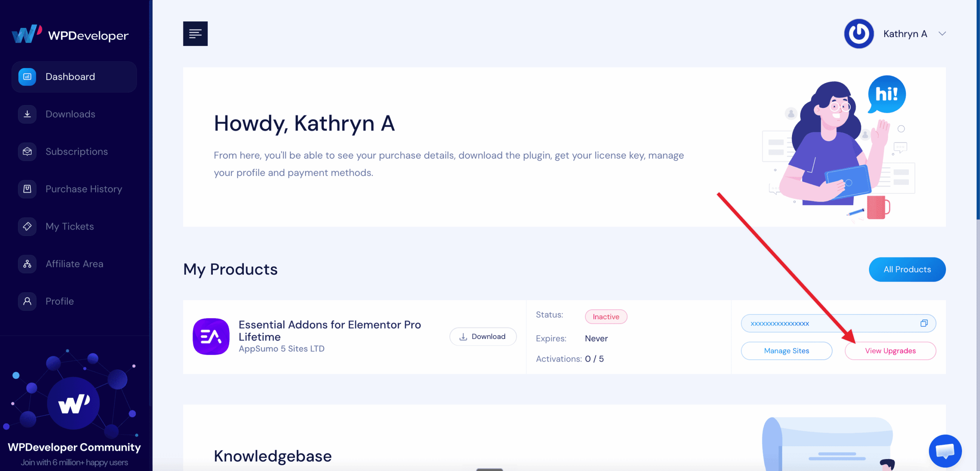Click the Dashboard icon in the sidebar
Screen dimensions: 980x471
(x=27, y=77)
